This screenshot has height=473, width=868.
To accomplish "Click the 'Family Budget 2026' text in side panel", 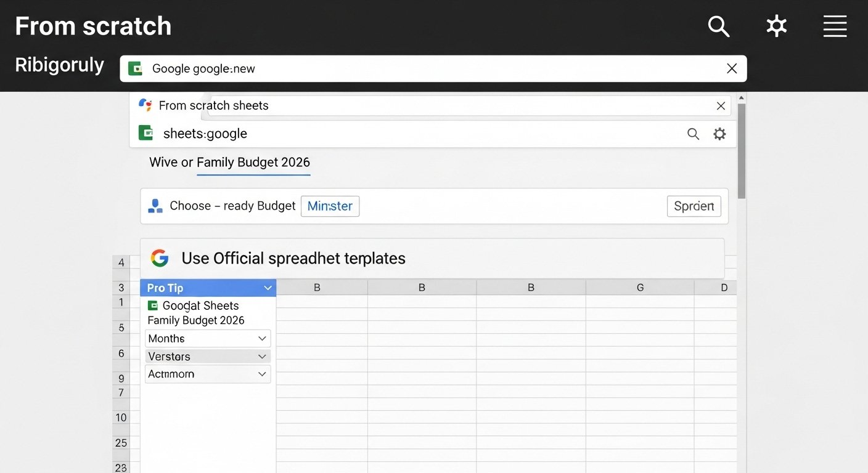I will point(196,320).
